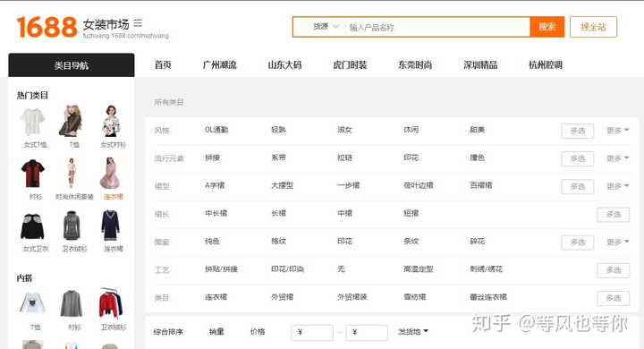Select the red 卫衣绒衫 icon under 内搭
644x349 pixels.
(x=111, y=303)
